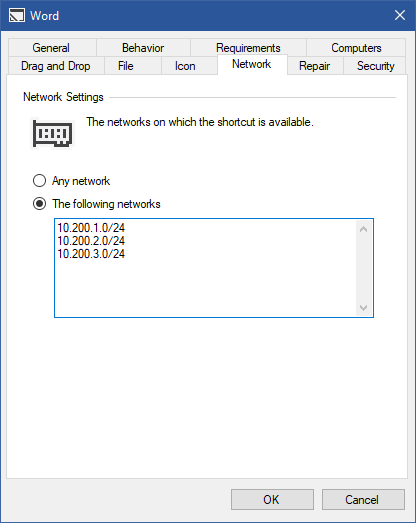Select The following networks radio button

click(39, 203)
